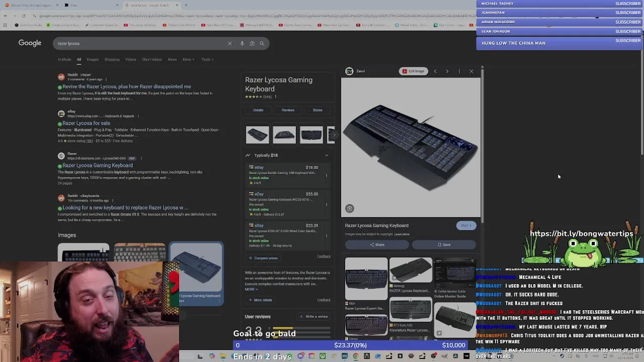644x362 pixels.
Task: Open 'Looking for a new keyboard' Reddit link
Action: pos(125,208)
